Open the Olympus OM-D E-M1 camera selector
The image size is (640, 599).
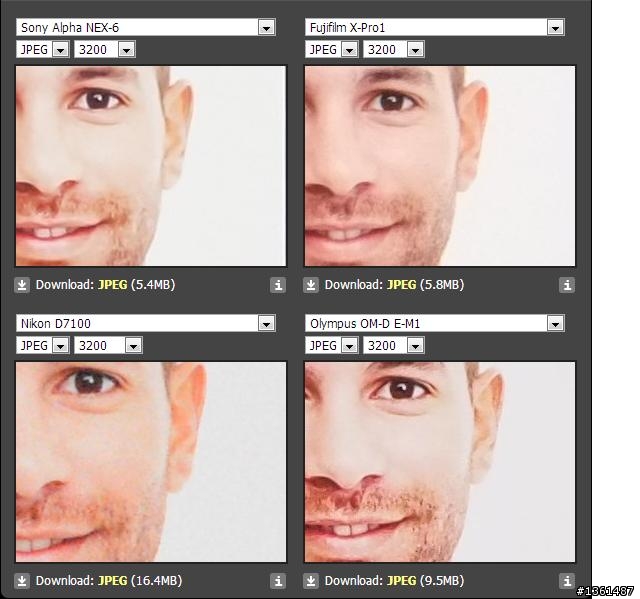tap(435, 324)
